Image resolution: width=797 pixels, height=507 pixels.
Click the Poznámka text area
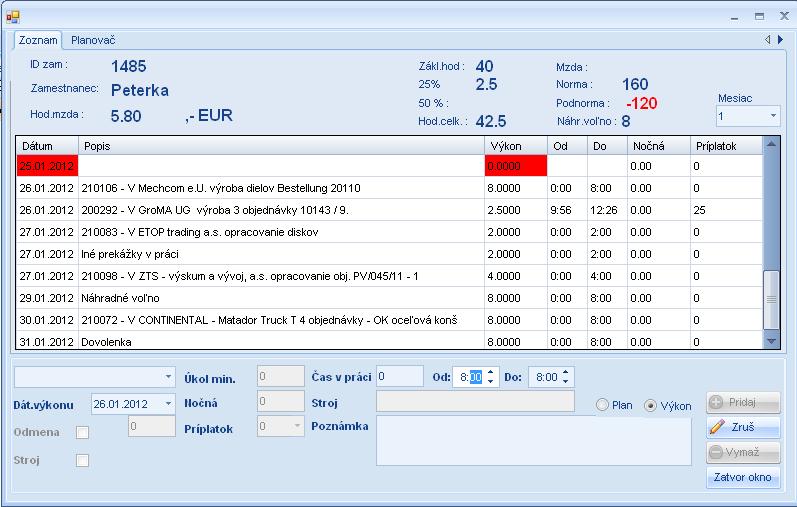pos(534,441)
